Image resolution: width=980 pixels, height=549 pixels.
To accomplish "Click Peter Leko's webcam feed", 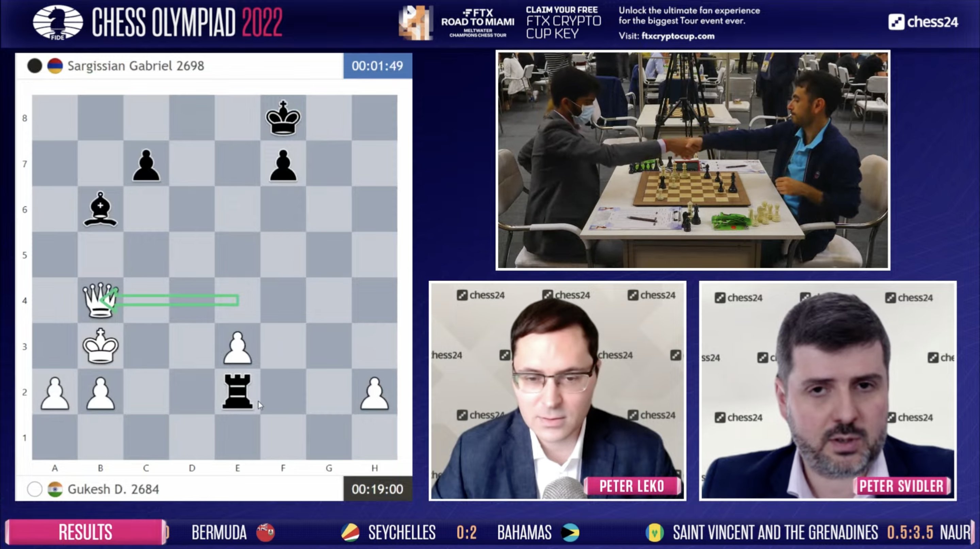I will [557, 390].
